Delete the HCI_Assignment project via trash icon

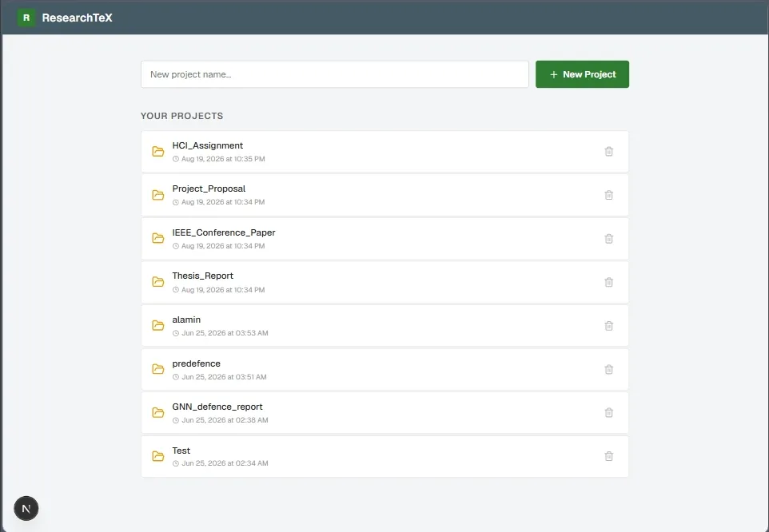pos(608,151)
